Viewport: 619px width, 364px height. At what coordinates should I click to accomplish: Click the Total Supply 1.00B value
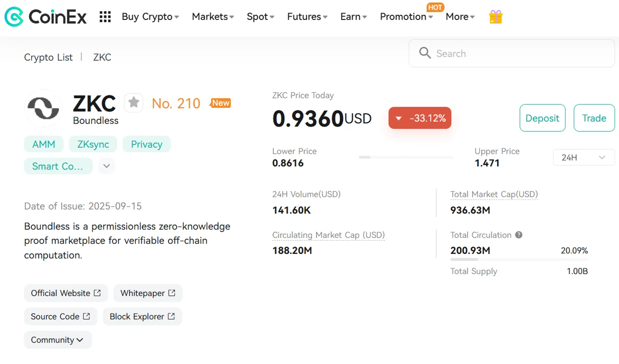(x=577, y=271)
